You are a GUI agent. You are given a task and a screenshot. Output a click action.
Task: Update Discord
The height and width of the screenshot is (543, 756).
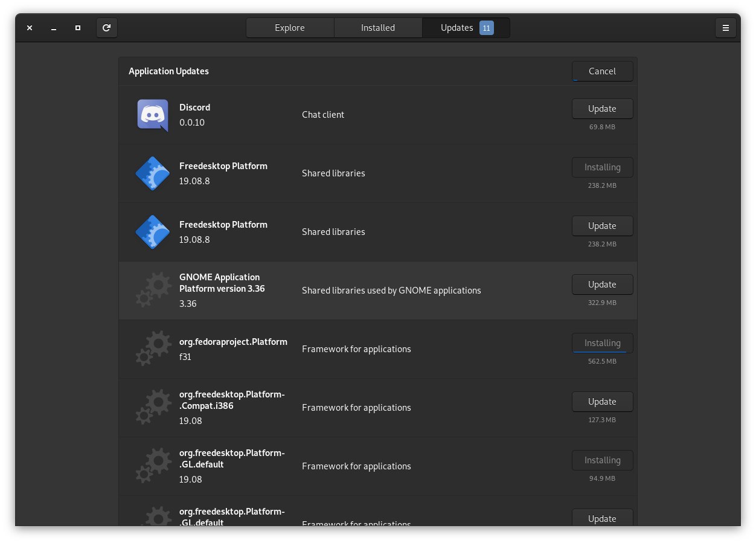click(x=603, y=109)
